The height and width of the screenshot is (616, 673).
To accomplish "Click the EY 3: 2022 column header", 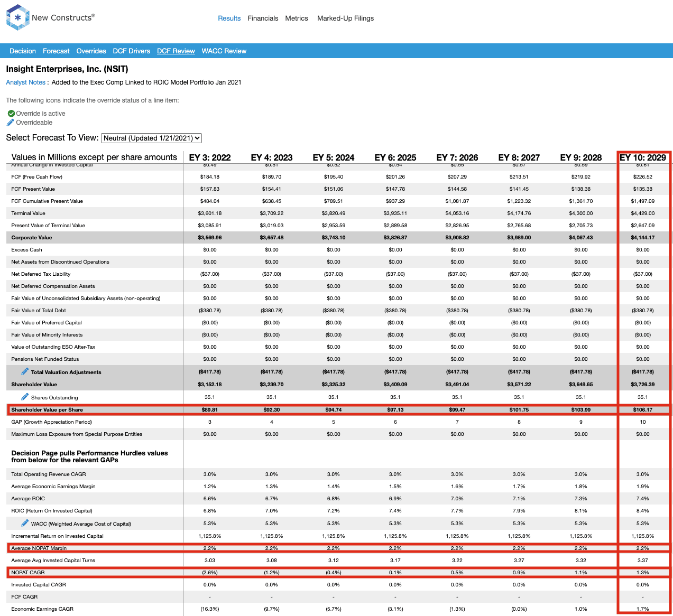I will tap(210, 157).
